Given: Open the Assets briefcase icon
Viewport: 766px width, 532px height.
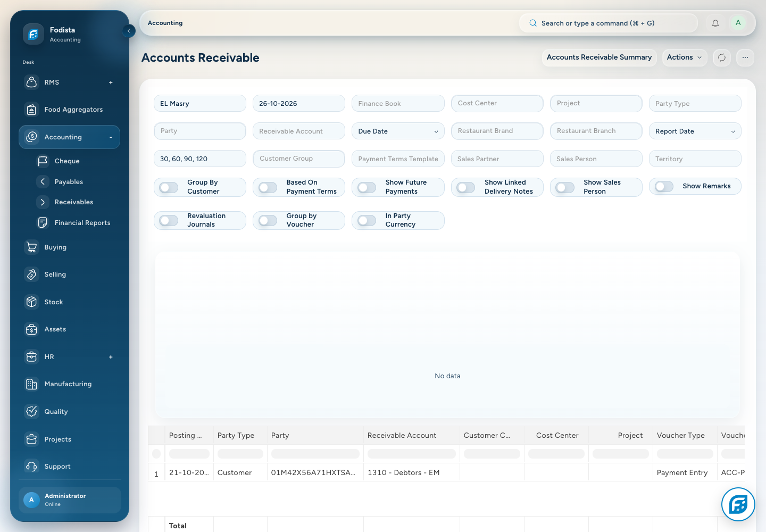Looking at the screenshot, I should point(32,329).
